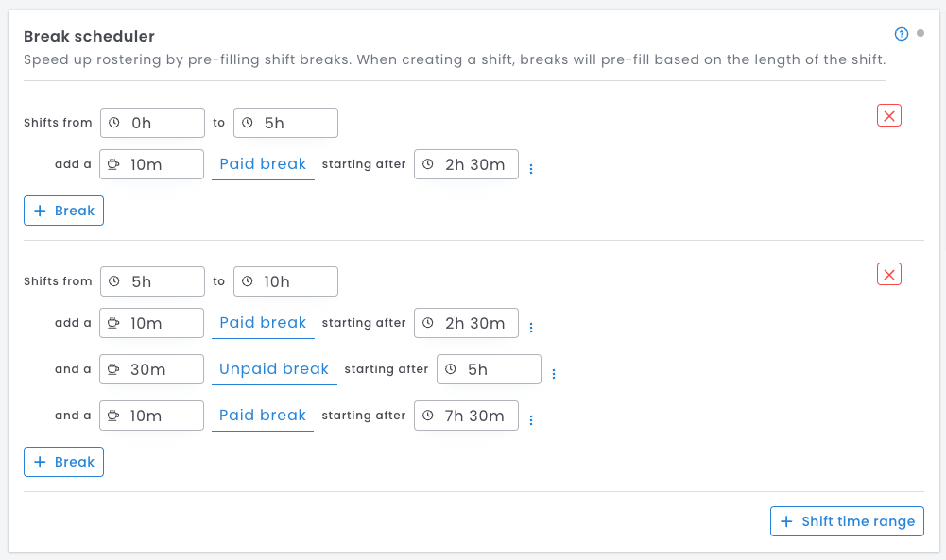Open options for the 0h–5h paid break
The width and height of the screenshot is (946, 560).
531,169
